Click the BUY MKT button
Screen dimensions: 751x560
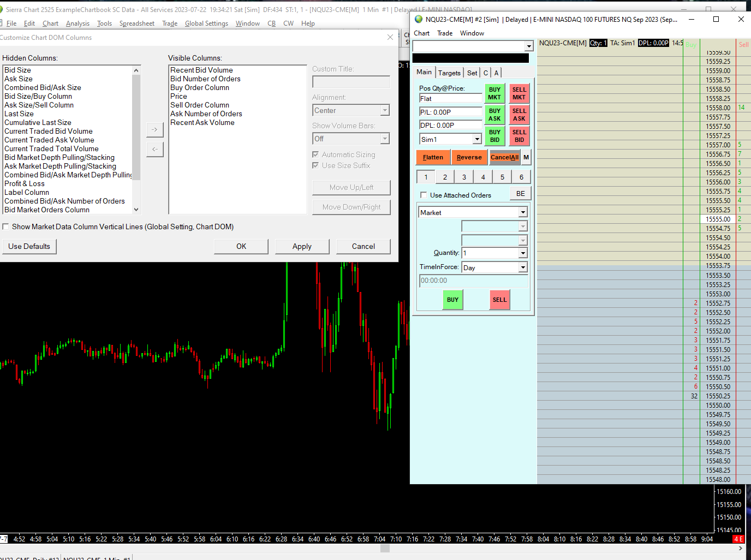[494, 93]
